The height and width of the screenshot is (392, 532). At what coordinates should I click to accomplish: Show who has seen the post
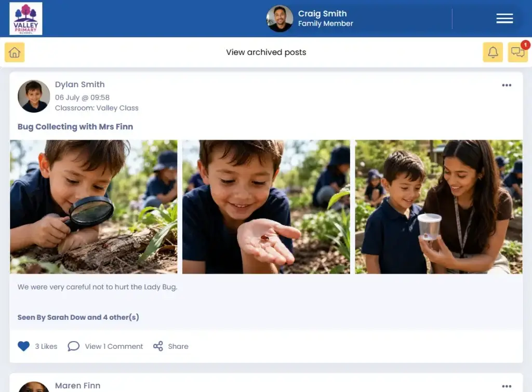click(78, 317)
